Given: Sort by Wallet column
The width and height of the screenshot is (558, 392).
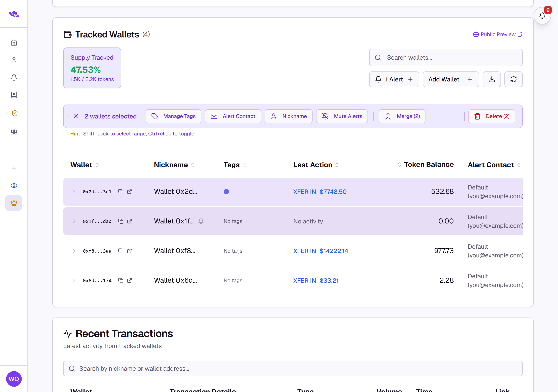Looking at the screenshot, I should tap(85, 165).
